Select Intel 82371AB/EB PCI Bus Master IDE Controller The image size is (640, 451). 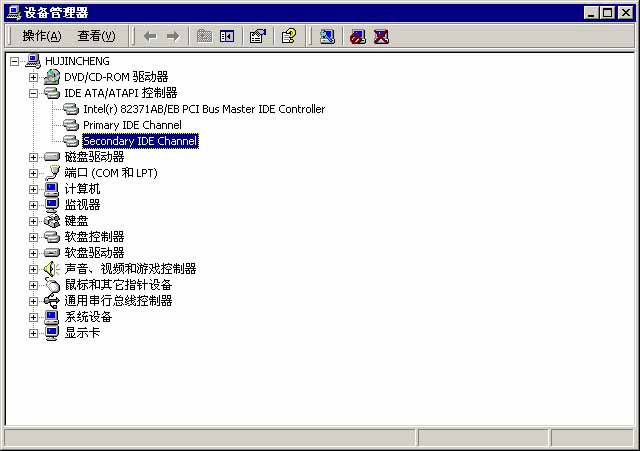pos(203,109)
